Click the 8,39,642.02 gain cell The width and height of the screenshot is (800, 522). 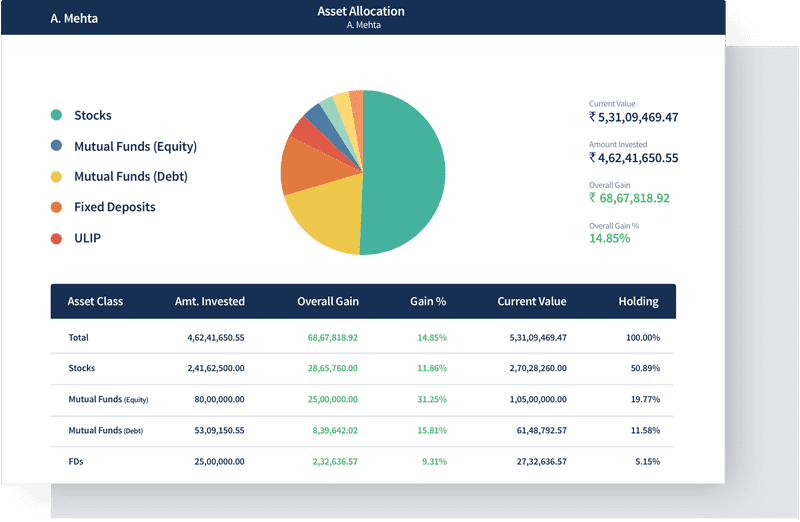coord(335,430)
